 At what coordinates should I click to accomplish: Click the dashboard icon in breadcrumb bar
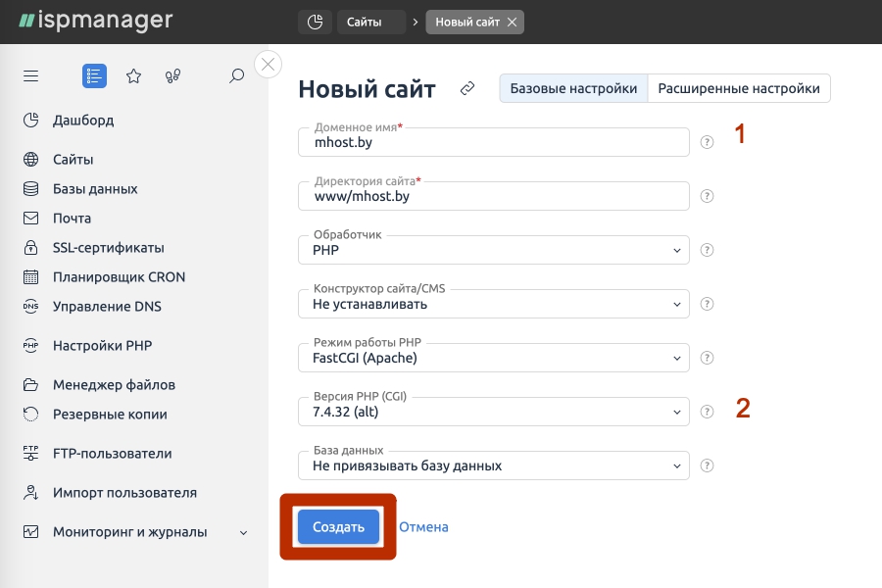[314, 22]
